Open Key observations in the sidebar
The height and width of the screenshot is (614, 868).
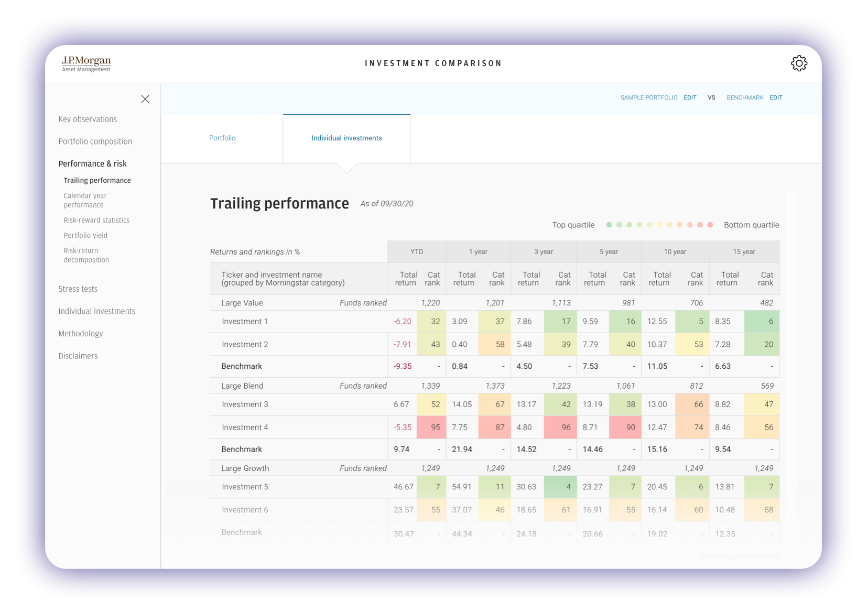click(88, 119)
